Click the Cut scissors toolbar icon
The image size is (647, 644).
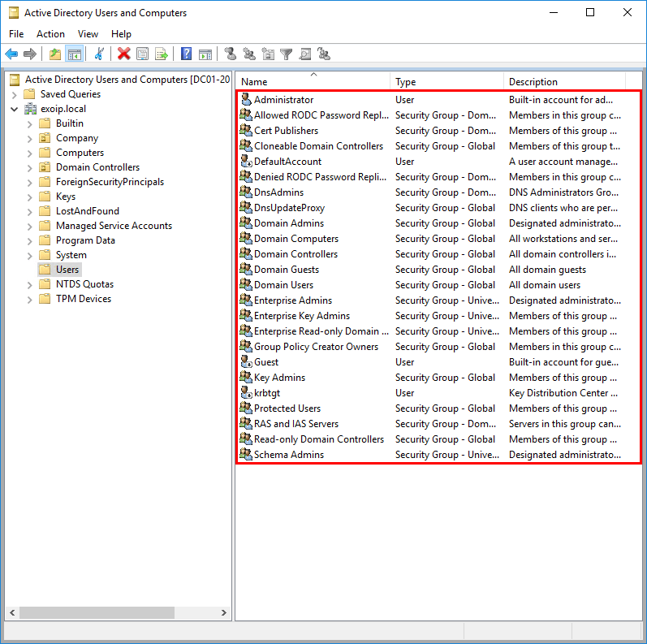[99, 54]
